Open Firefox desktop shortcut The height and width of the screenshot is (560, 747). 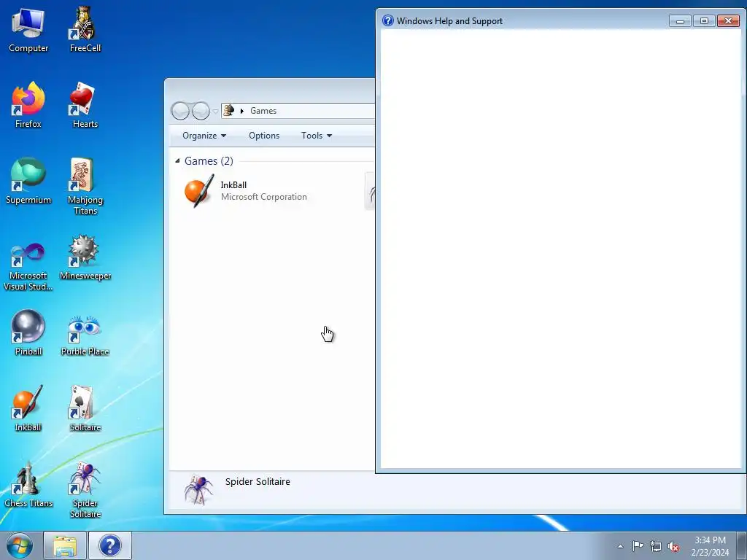coord(28,105)
